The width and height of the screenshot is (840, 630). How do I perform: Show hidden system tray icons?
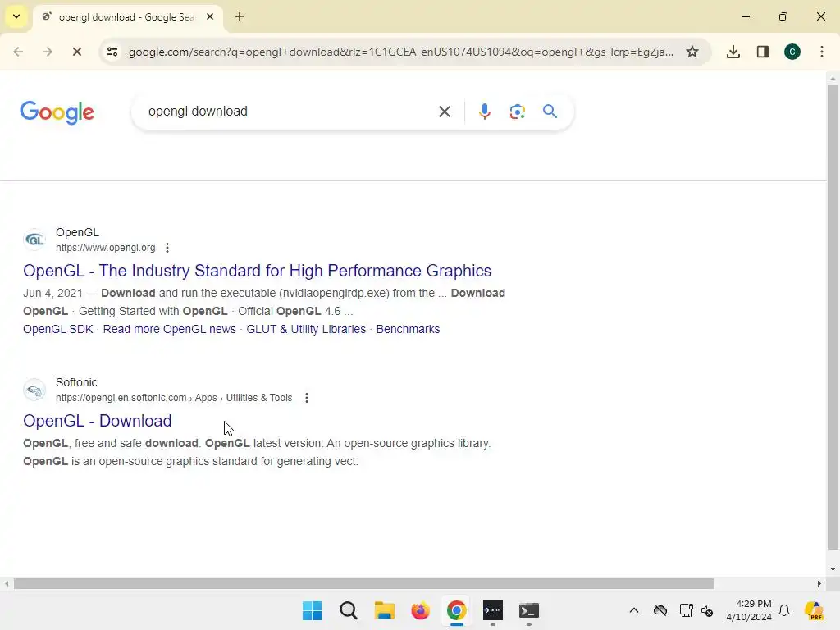click(x=634, y=610)
